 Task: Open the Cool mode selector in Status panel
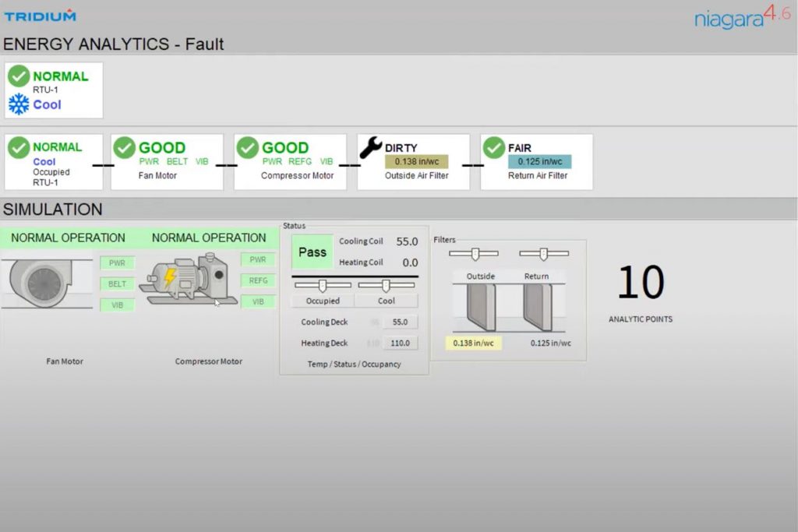tap(387, 301)
